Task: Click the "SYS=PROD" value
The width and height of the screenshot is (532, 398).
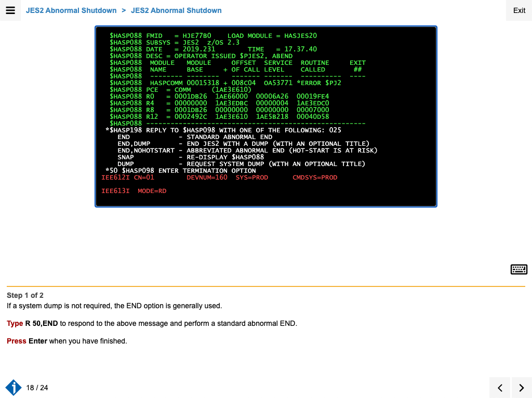Action: pos(252,177)
